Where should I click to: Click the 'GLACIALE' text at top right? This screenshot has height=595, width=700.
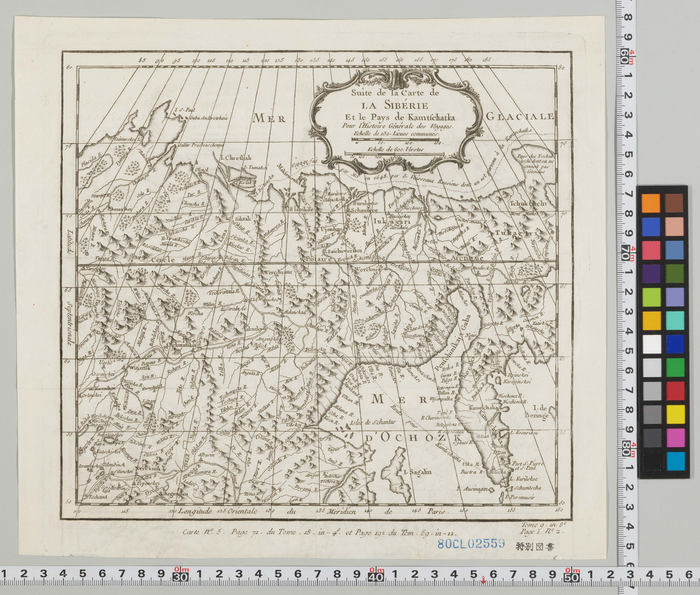click(520, 116)
